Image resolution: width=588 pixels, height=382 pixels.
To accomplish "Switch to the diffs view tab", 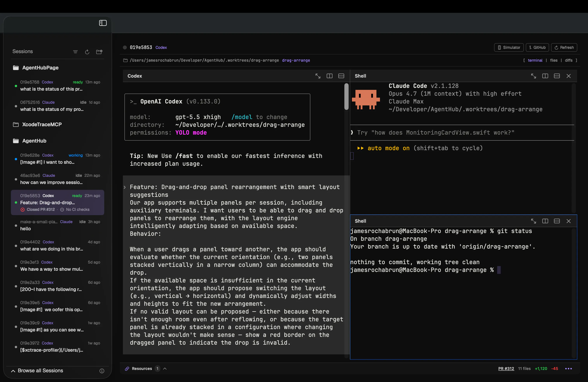I will pyautogui.click(x=569, y=60).
